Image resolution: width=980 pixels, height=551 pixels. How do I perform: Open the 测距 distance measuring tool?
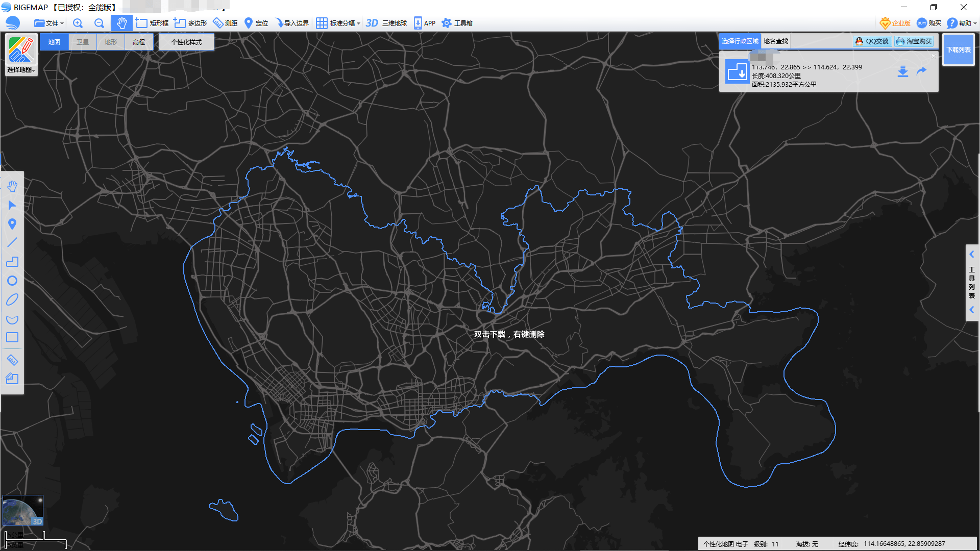[x=225, y=23]
